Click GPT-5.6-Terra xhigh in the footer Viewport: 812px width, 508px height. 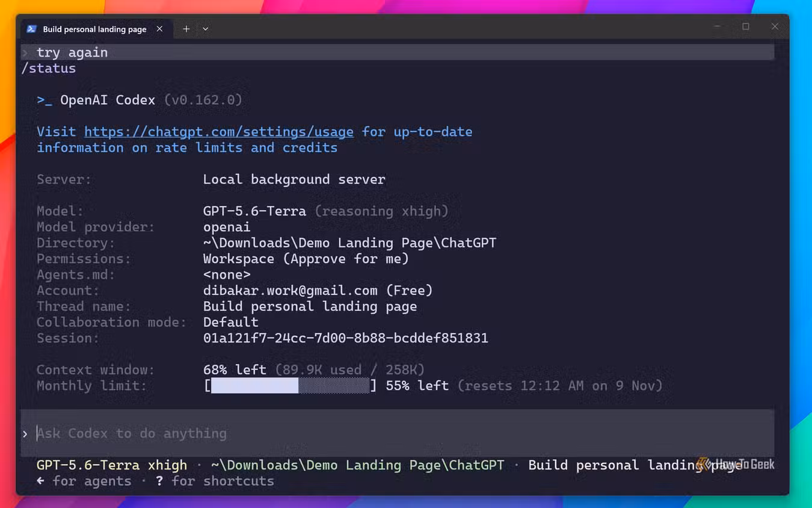(x=112, y=465)
